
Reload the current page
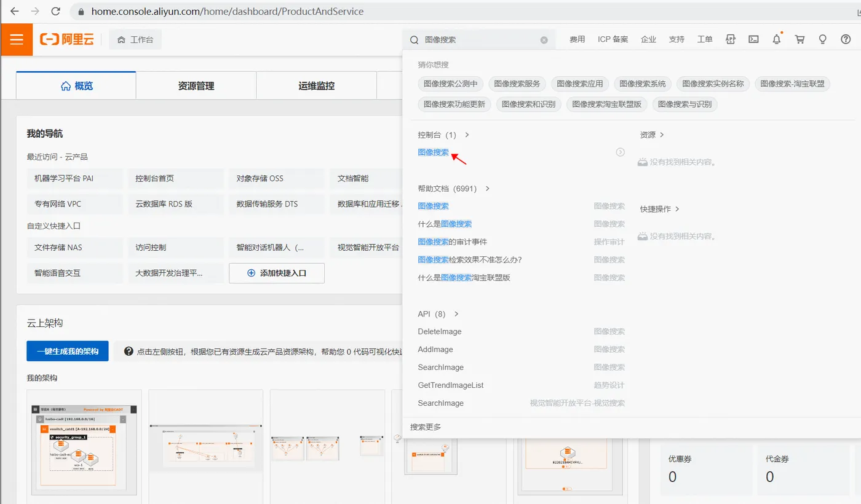coord(56,11)
